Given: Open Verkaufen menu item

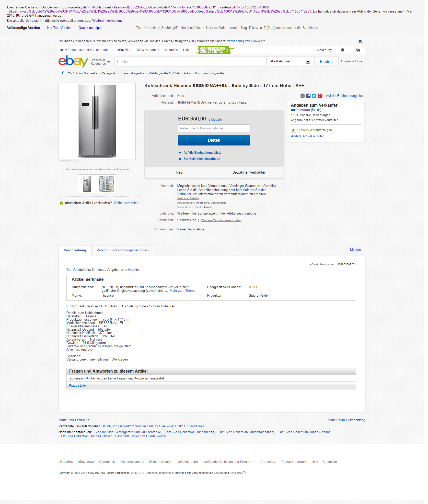Looking at the screenshot, I should [x=171, y=50].
